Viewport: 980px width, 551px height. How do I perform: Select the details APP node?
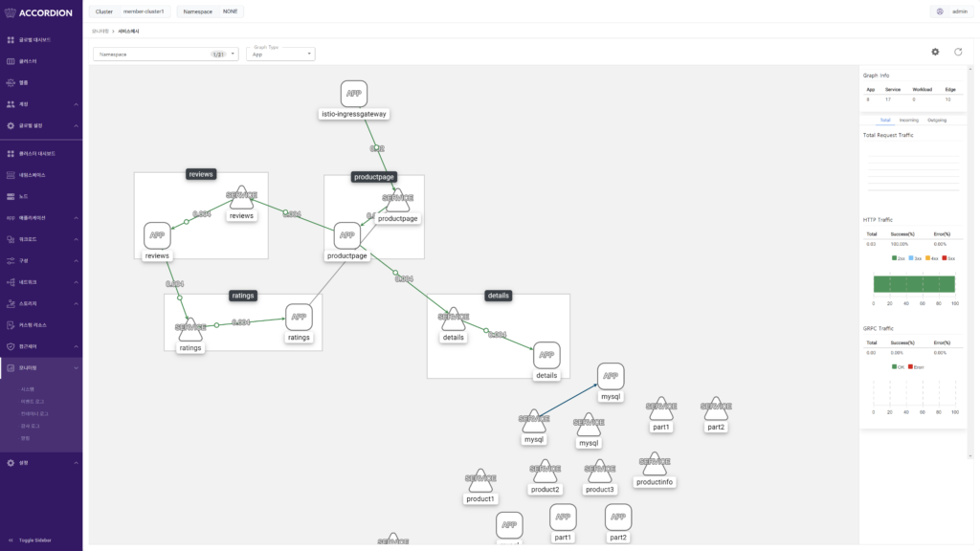coord(546,355)
